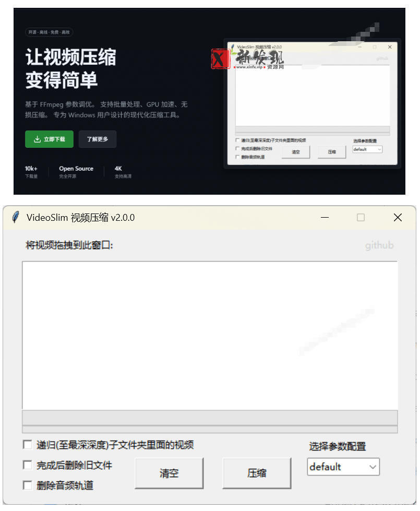The width and height of the screenshot is (420, 511).
Task: Click the Open Source statistic text
Action: pos(76,169)
